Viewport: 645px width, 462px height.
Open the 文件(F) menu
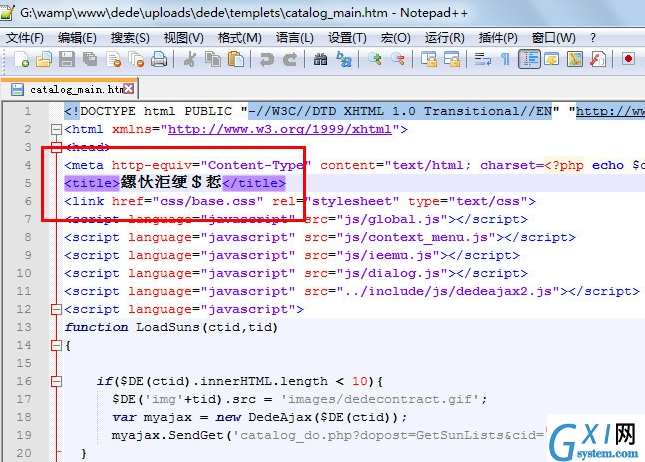tap(25, 38)
